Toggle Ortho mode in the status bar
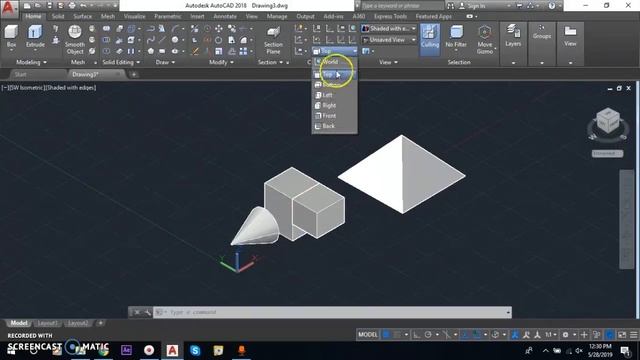Image resolution: width=640 pixels, height=360 pixels. pyautogui.click(x=416, y=335)
